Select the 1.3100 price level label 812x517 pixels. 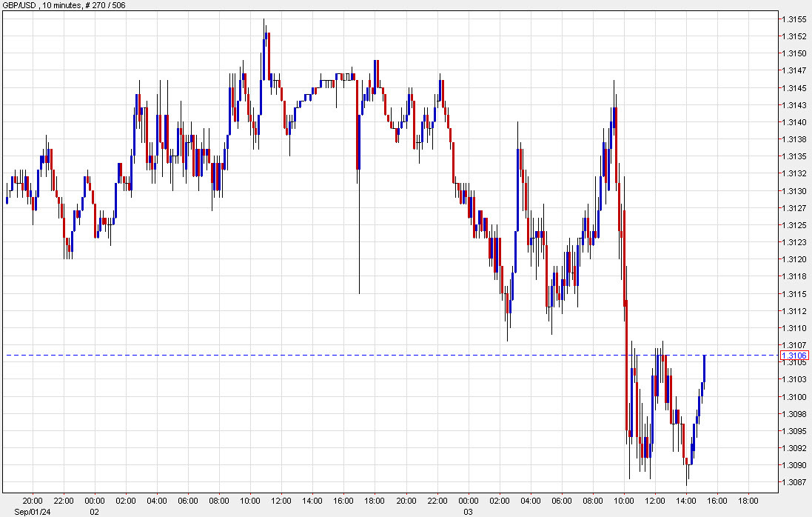point(794,397)
